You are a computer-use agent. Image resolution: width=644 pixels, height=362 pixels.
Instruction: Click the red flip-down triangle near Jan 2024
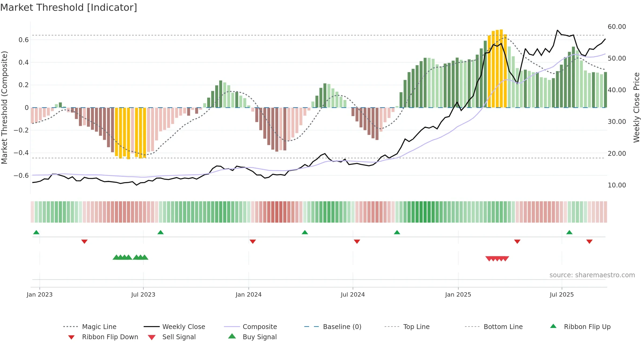(253, 242)
